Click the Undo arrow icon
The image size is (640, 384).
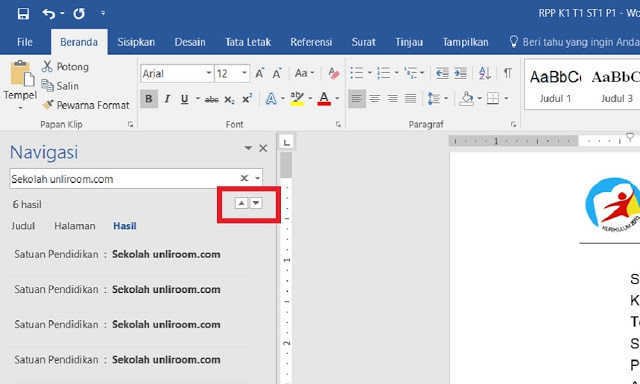point(49,13)
